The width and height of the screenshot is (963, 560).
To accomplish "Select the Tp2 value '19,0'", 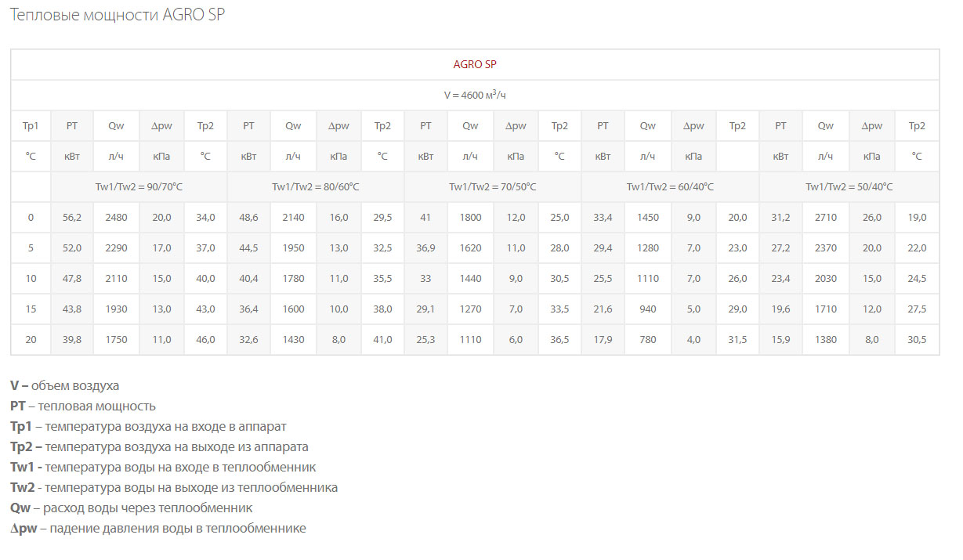I will pos(917,217).
